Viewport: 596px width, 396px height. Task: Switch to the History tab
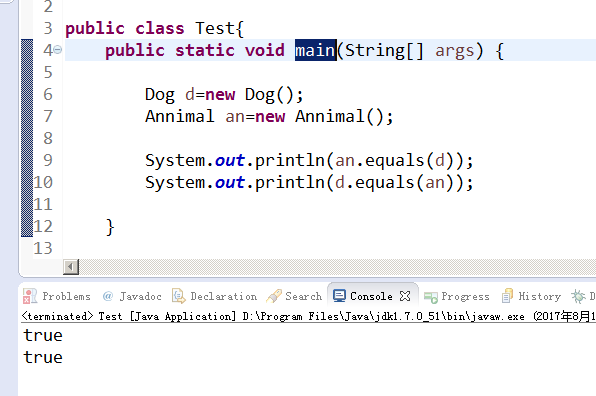point(531,296)
